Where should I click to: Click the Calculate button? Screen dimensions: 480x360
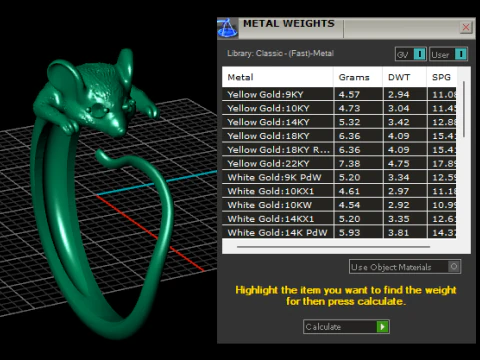coord(346,327)
